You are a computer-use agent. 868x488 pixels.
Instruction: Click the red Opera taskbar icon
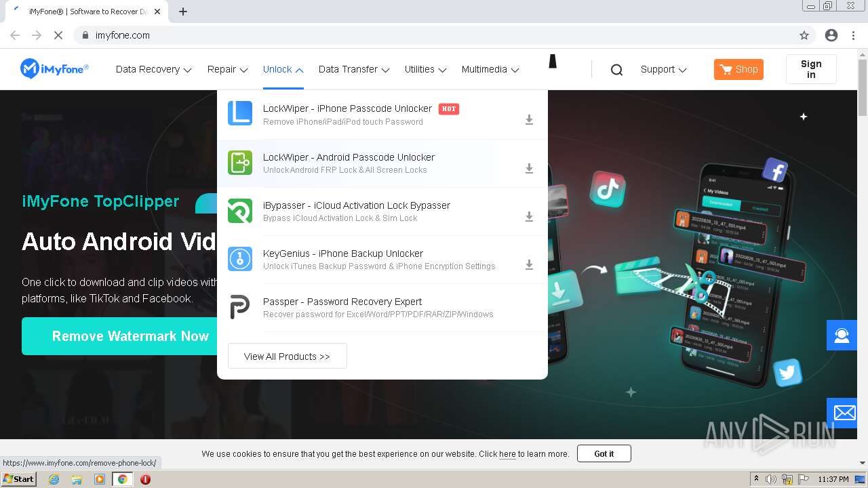[145, 479]
